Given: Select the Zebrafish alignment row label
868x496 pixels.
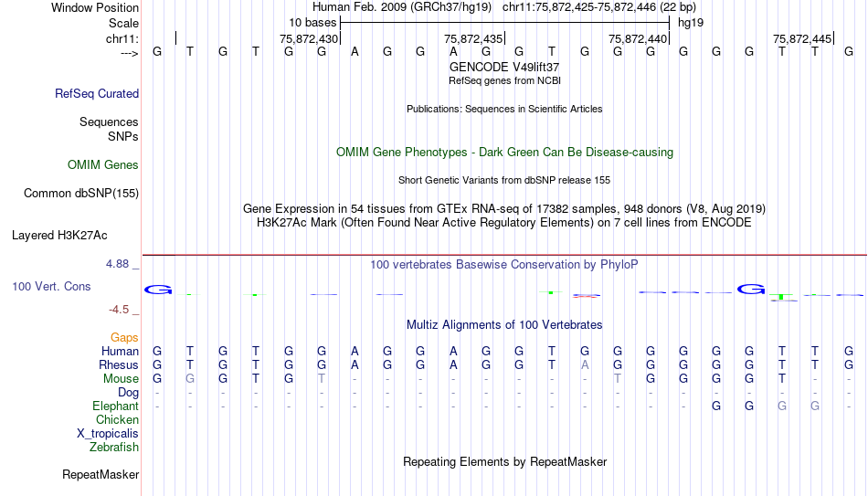Looking at the screenshot, I should pyautogui.click(x=114, y=448).
